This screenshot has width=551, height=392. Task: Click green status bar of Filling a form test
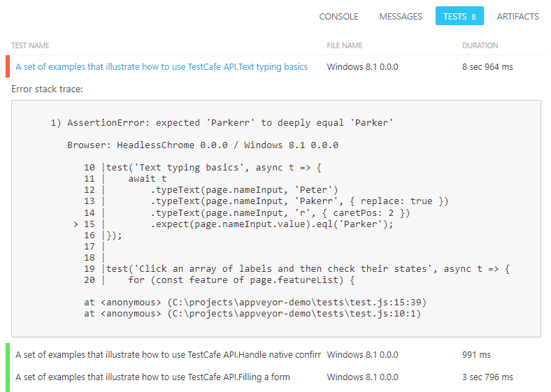point(8,377)
